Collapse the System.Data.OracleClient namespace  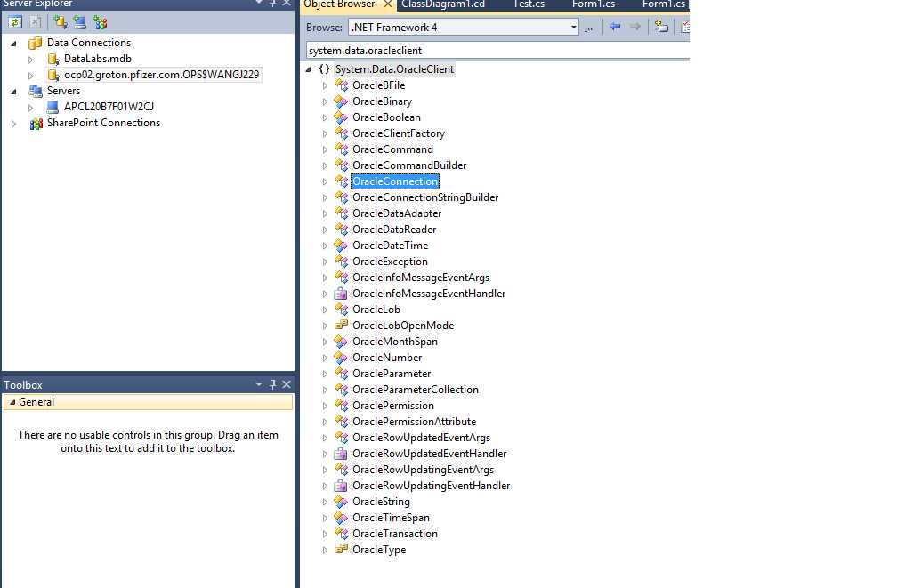tap(308, 69)
